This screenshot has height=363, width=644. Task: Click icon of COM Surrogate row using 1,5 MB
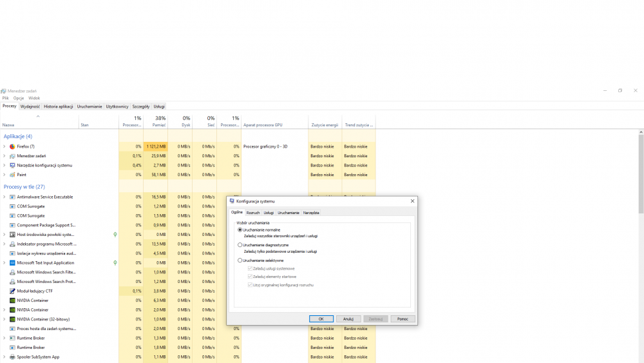click(x=12, y=216)
